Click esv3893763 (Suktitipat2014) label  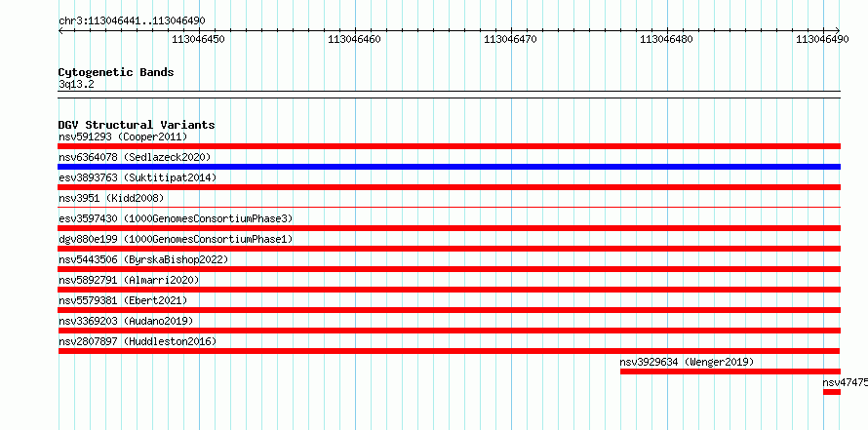[x=138, y=177]
